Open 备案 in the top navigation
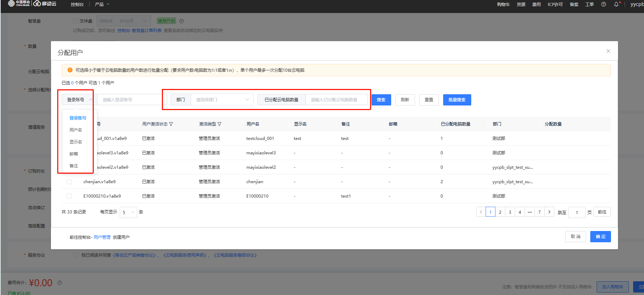The image size is (644, 295). point(574,5)
